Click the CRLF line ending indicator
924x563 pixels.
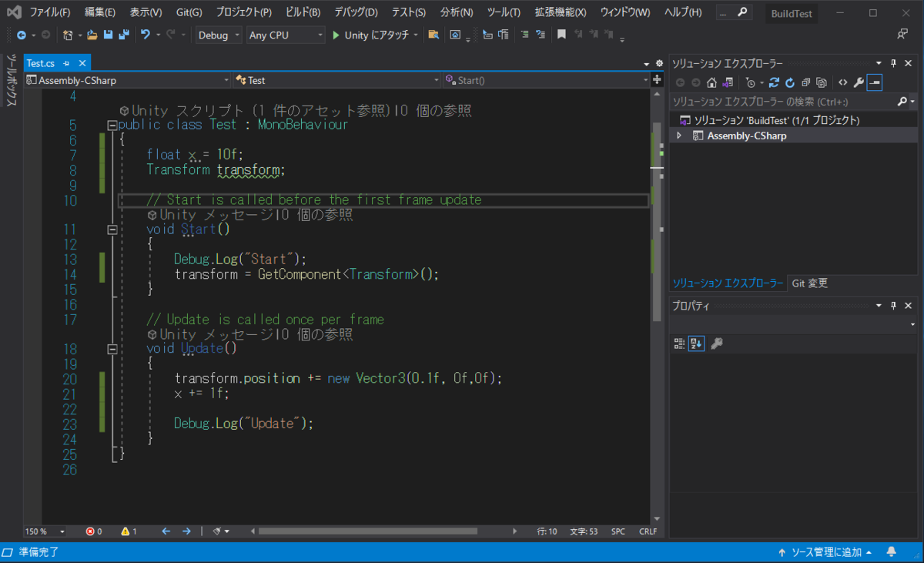(x=648, y=531)
